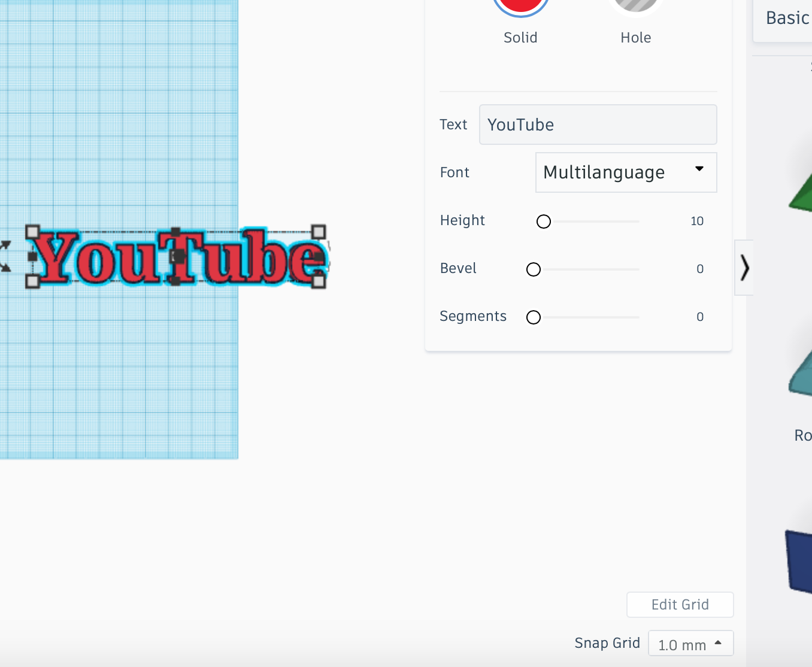Select the Hole striped option

tap(636, 6)
